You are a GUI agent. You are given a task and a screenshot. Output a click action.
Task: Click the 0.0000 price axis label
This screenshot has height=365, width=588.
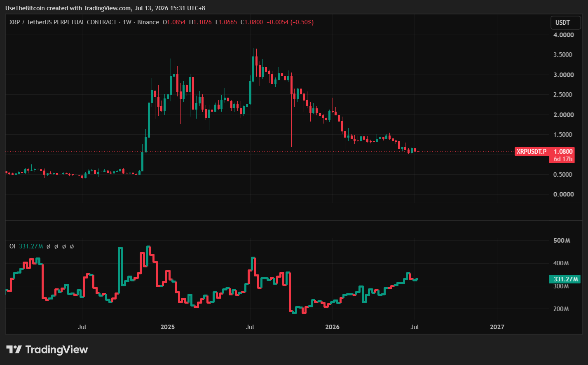coord(564,194)
